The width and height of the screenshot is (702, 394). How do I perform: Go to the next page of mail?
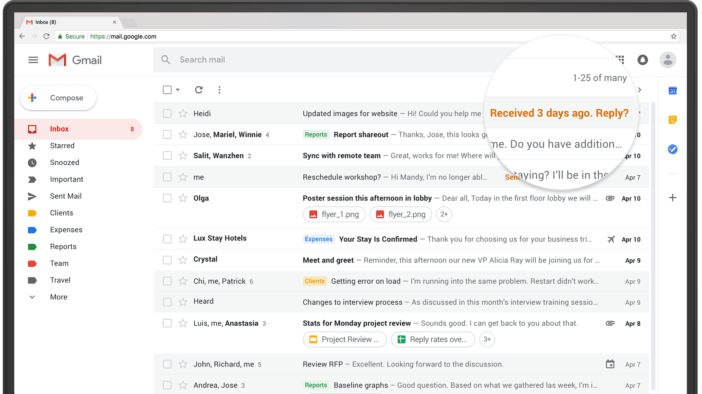pyautogui.click(x=640, y=90)
